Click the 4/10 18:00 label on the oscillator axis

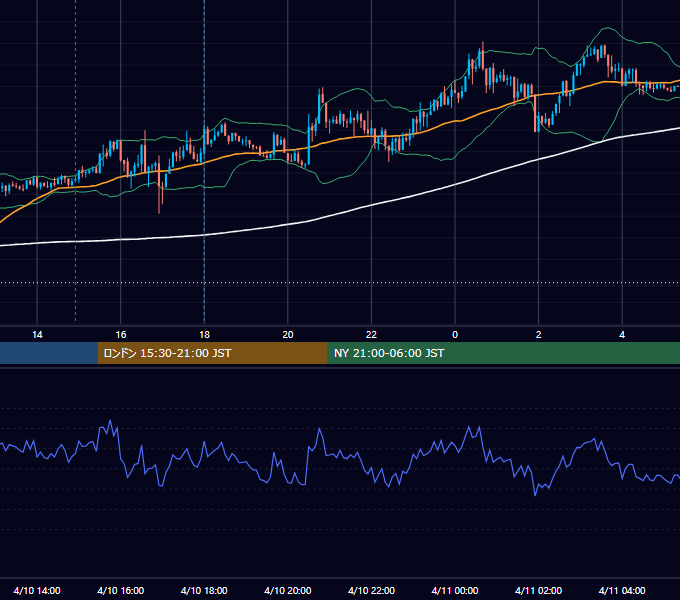tap(204, 590)
